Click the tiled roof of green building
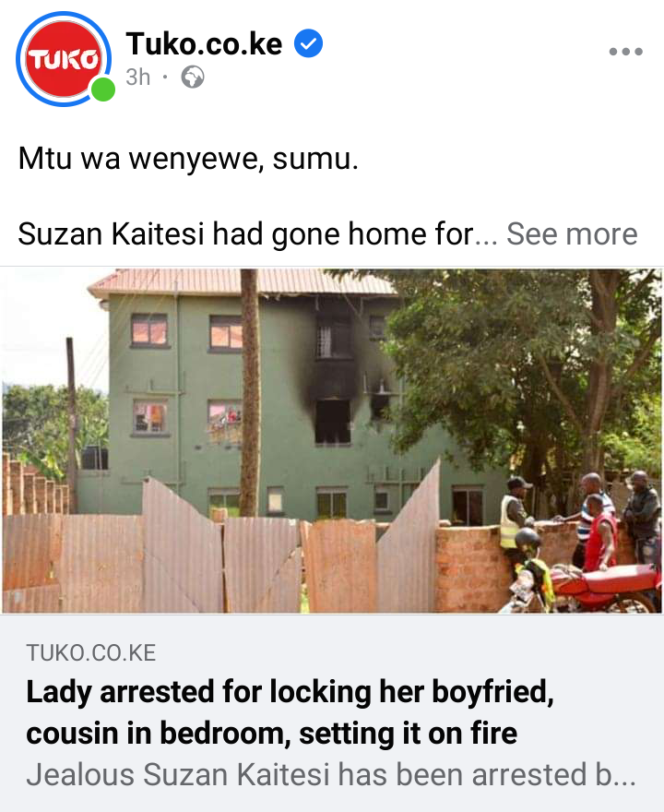This screenshot has height=812, width=664. (x=241, y=282)
